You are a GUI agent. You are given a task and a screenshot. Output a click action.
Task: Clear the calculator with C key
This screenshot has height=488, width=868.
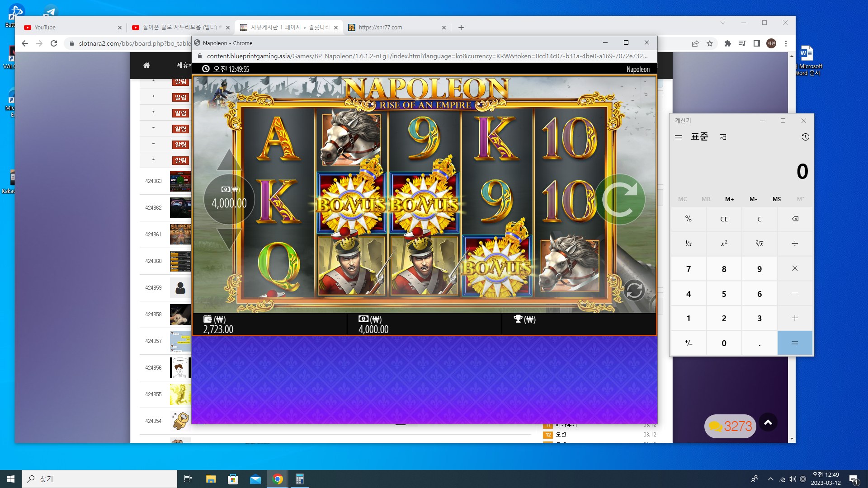tap(759, 219)
